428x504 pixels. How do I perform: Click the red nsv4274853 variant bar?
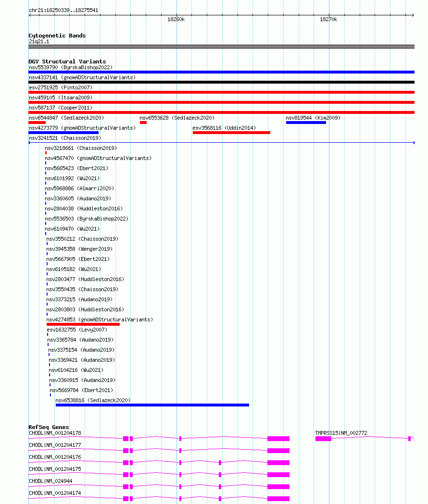83,324
